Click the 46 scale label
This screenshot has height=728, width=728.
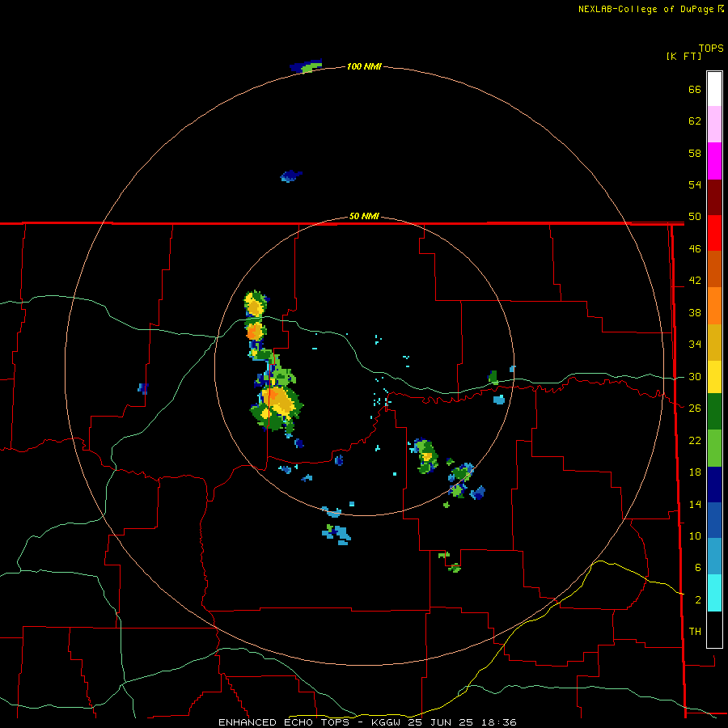pyautogui.click(x=695, y=249)
